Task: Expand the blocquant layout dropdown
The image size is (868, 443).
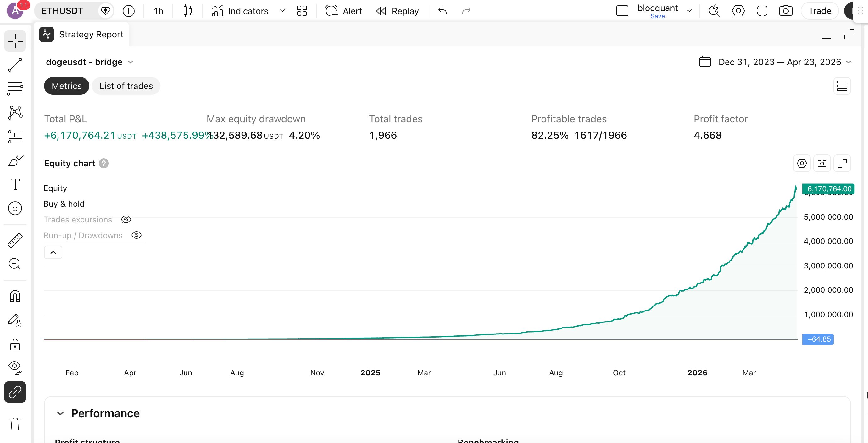Action: pos(689,10)
